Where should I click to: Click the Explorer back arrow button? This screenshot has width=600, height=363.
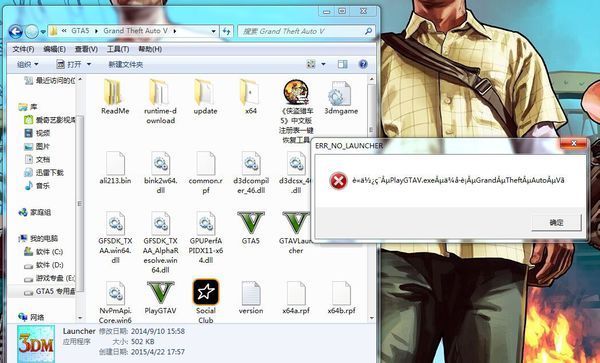click(15, 31)
